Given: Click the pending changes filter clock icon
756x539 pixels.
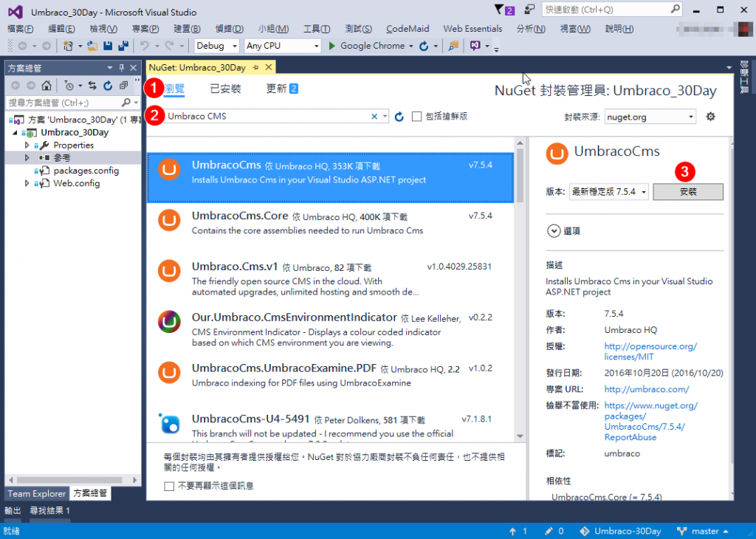Looking at the screenshot, I should 69,86.
